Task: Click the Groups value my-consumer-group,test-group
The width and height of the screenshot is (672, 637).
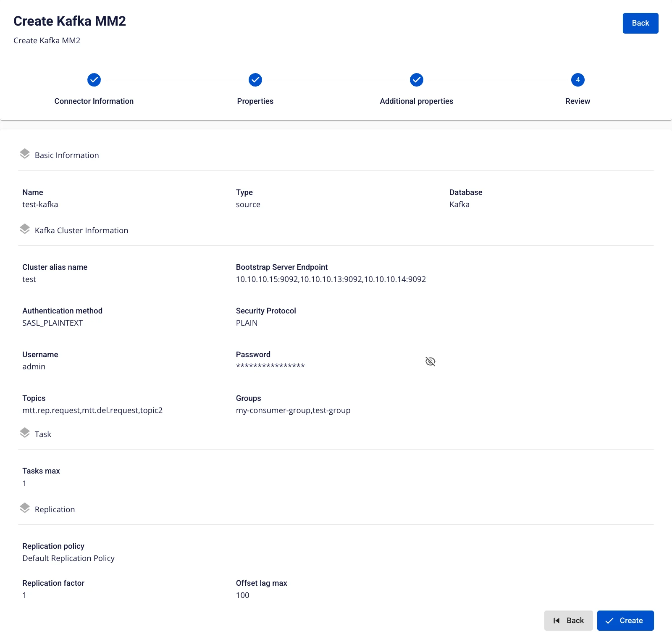Action: [x=293, y=411]
